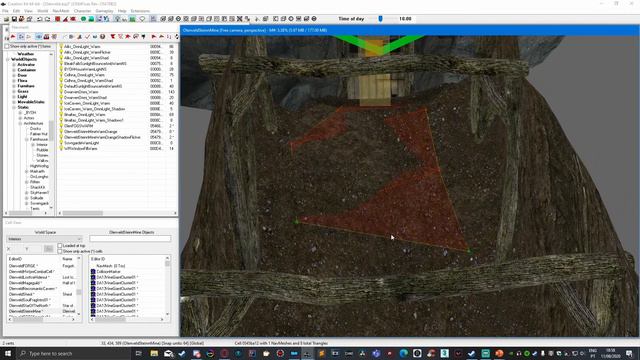The width and height of the screenshot is (640, 360).
Task: Select DwarvenOmni_Warm in the list
Action: tap(81, 92)
